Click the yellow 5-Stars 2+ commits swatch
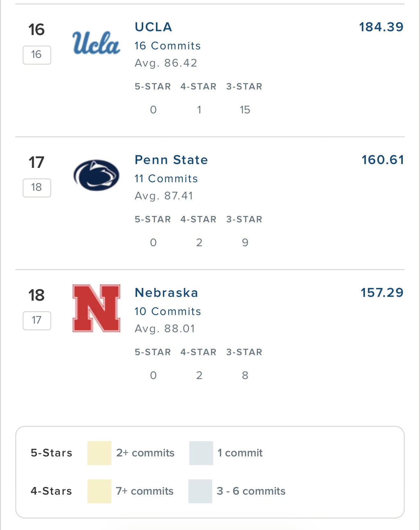420x530 pixels. click(x=99, y=453)
